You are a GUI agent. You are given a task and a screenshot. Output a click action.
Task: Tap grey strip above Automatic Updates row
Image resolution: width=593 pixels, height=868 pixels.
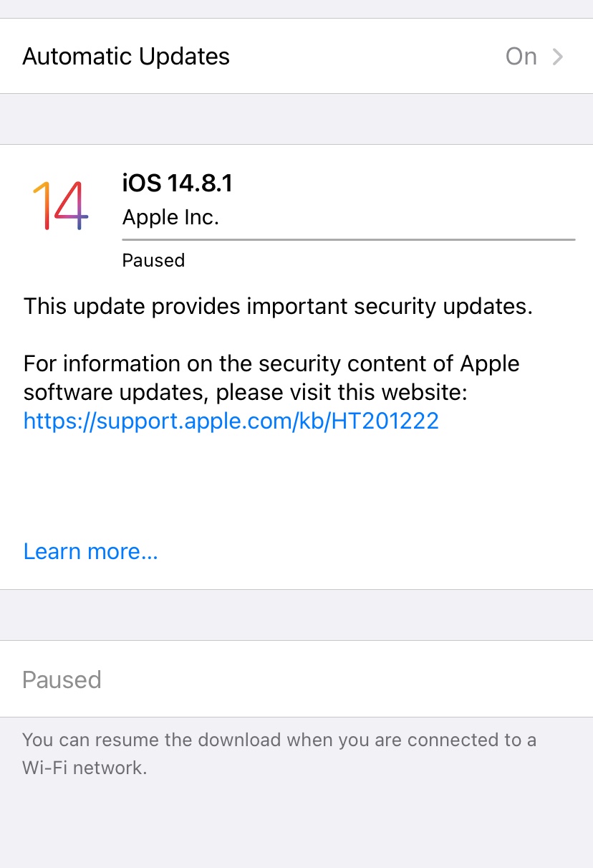point(296,8)
